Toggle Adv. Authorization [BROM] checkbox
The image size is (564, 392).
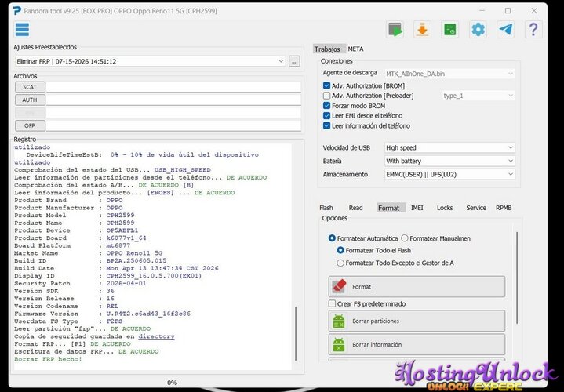tap(326, 85)
